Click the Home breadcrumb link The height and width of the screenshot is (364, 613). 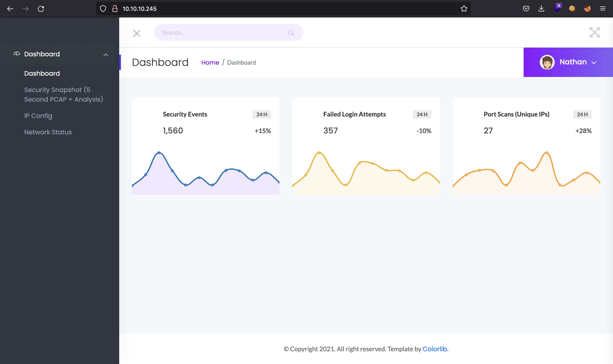coord(210,62)
